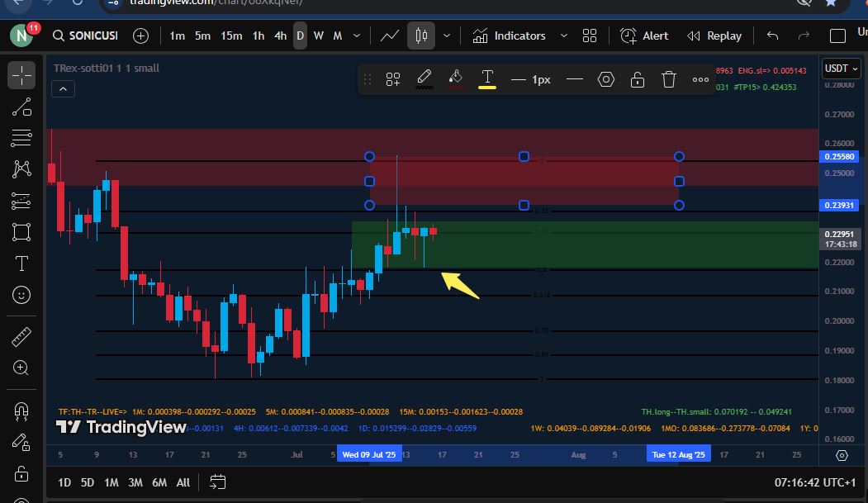Delete the selected rectangle with trash icon
Viewport: 868px width, 503px height.
669,79
